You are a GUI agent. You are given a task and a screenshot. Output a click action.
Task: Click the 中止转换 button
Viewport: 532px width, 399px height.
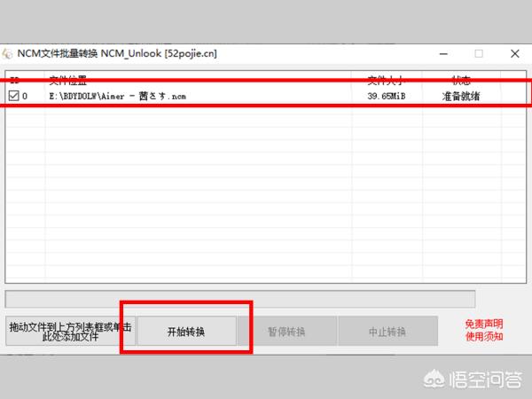(387, 332)
